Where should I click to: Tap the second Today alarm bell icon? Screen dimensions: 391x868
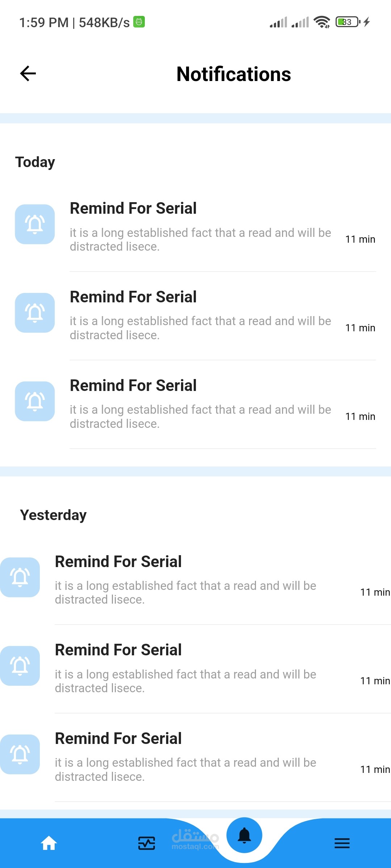click(x=35, y=313)
